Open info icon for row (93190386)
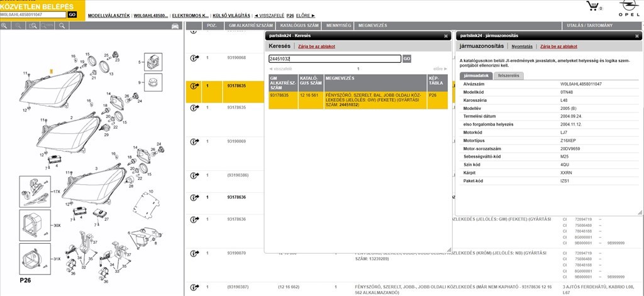Viewport: 644px width, 296px height. pos(194,176)
